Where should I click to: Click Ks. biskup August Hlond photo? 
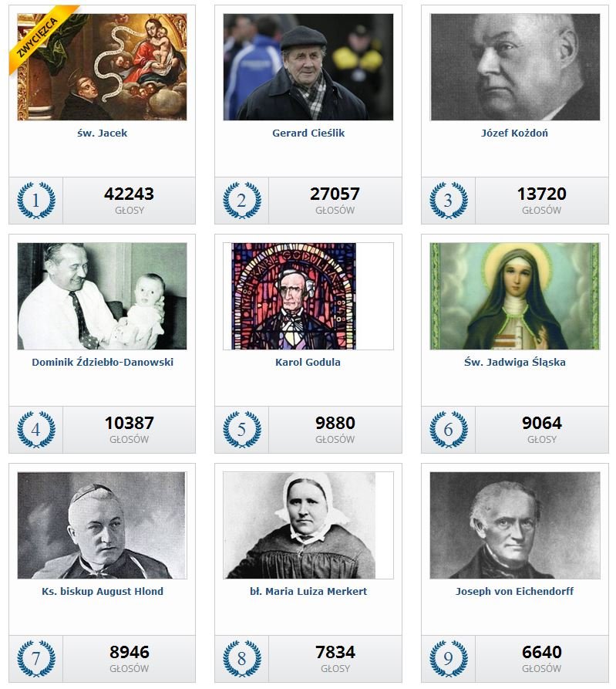(102, 525)
